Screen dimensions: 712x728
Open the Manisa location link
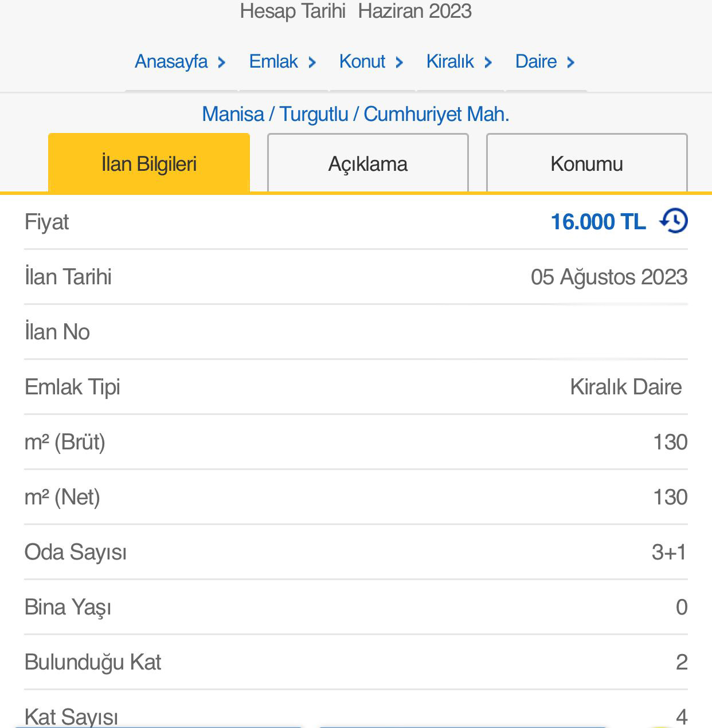pyautogui.click(x=233, y=114)
